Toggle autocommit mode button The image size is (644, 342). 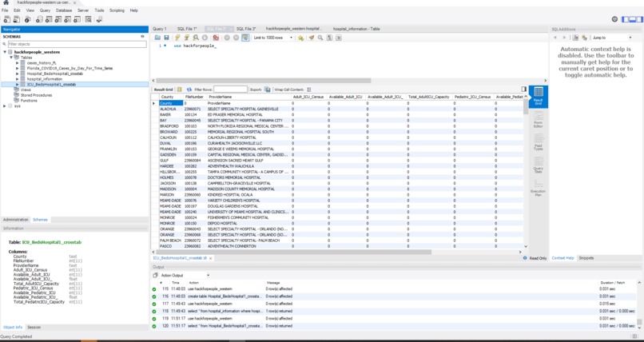[245, 38]
